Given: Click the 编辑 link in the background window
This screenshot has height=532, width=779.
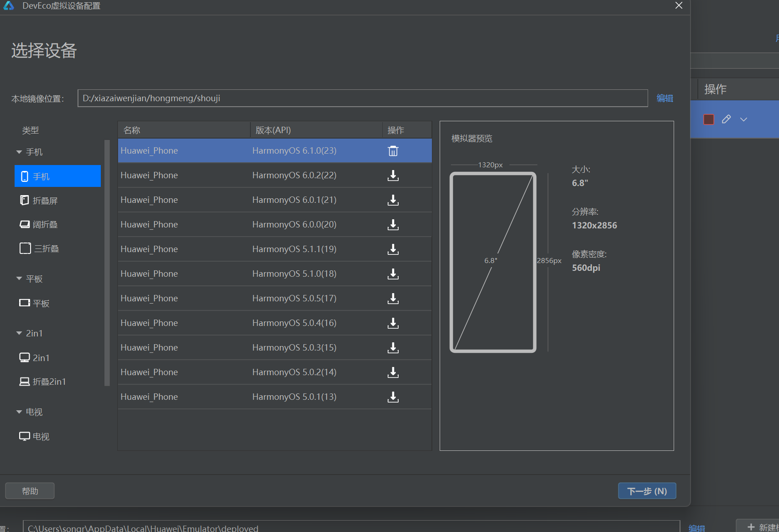Looking at the screenshot, I should (697, 528).
